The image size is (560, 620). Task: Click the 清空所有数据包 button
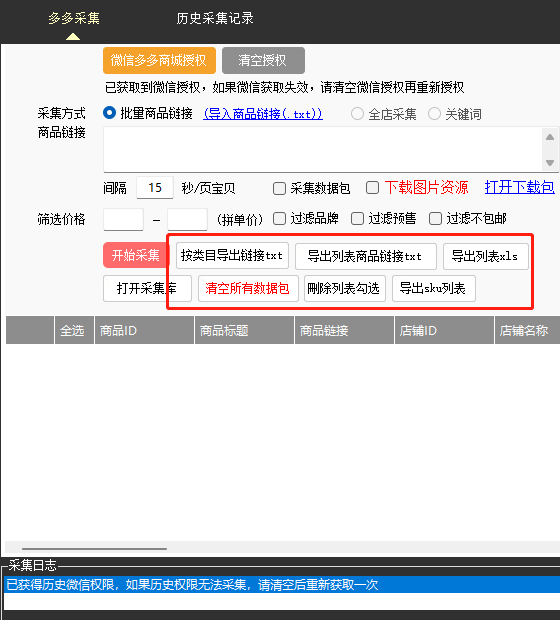pyautogui.click(x=248, y=288)
